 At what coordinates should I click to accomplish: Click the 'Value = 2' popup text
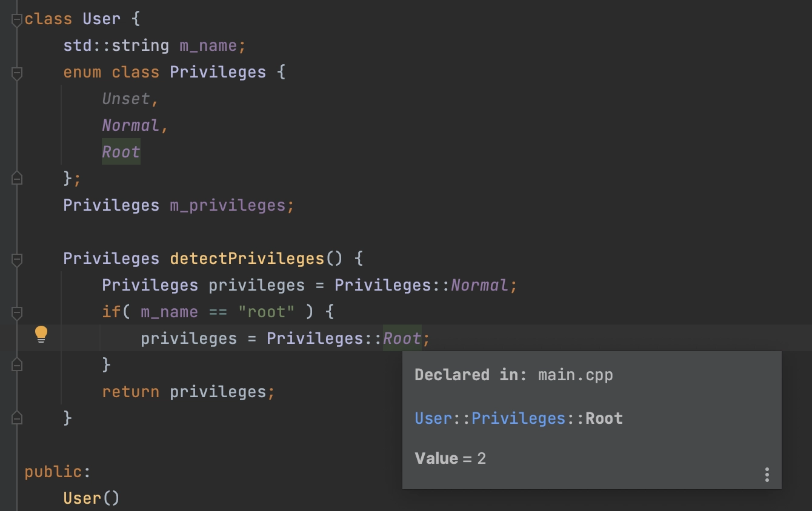click(450, 458)
